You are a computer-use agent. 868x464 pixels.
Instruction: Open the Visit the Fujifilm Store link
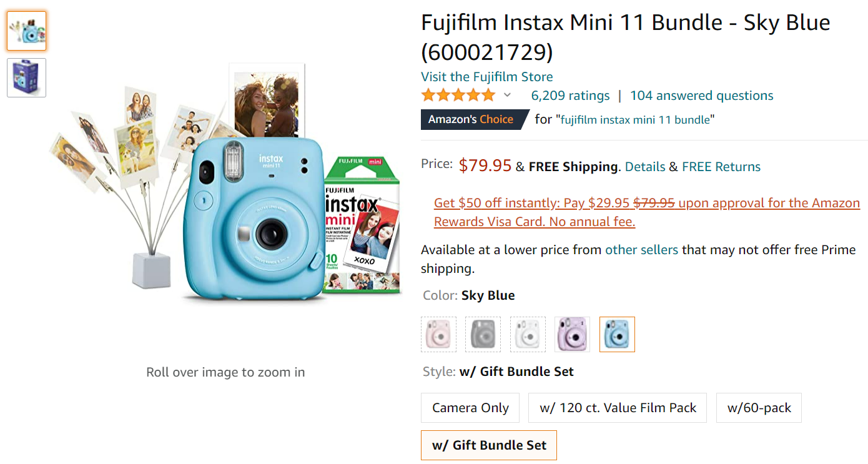pyautogui.click(x=486, y=77)
